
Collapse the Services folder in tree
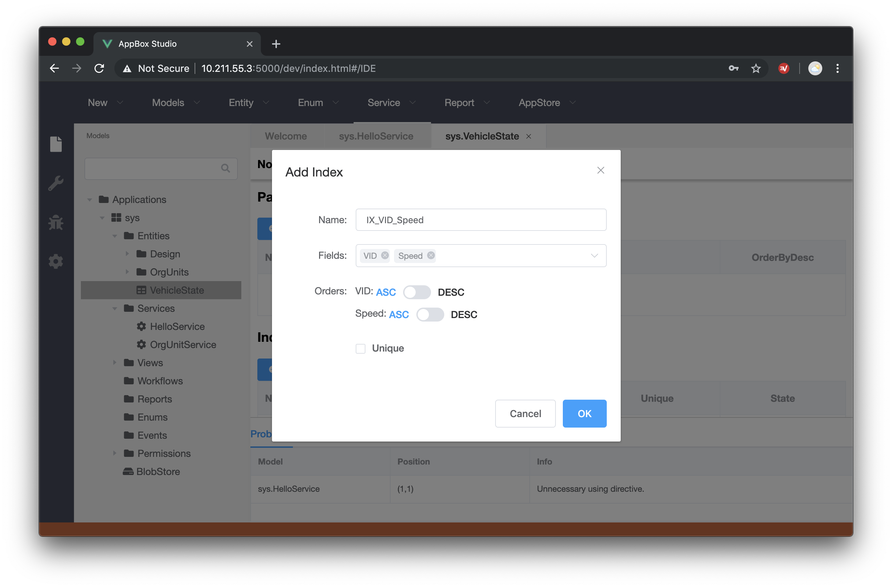tap(115, 309)
